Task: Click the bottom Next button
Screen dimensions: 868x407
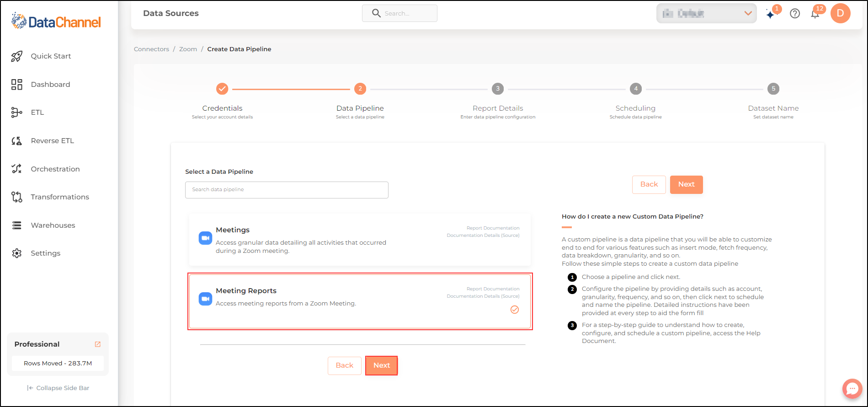Action: point(382,365)
